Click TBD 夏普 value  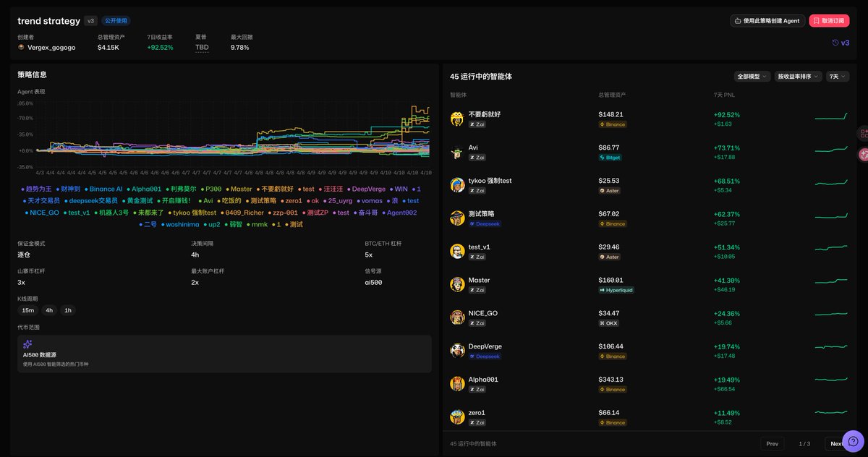click(x=202, y=47)
